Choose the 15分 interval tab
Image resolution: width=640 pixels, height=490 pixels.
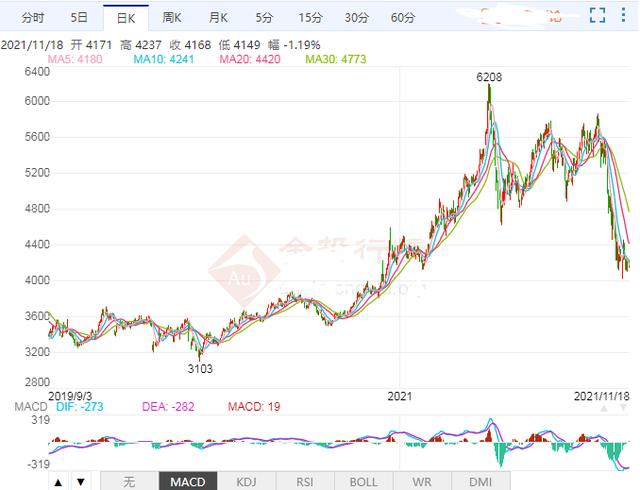click(310, 18)
